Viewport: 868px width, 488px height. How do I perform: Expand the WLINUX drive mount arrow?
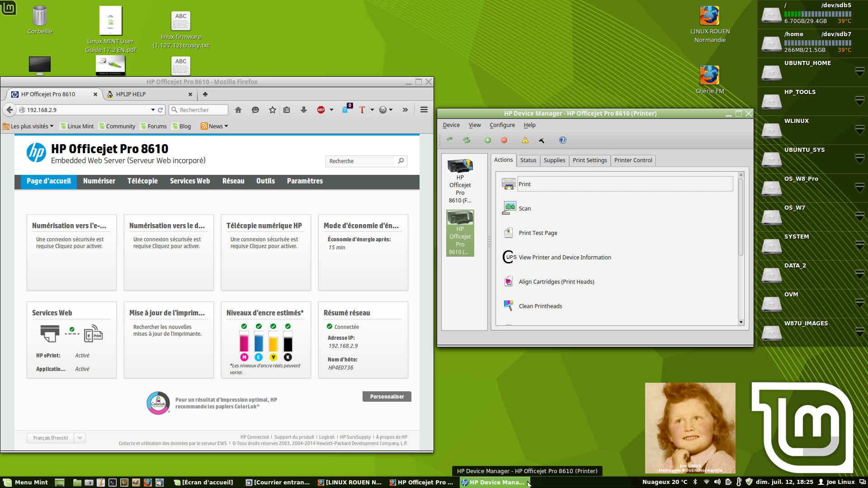[x=859, y=130]
